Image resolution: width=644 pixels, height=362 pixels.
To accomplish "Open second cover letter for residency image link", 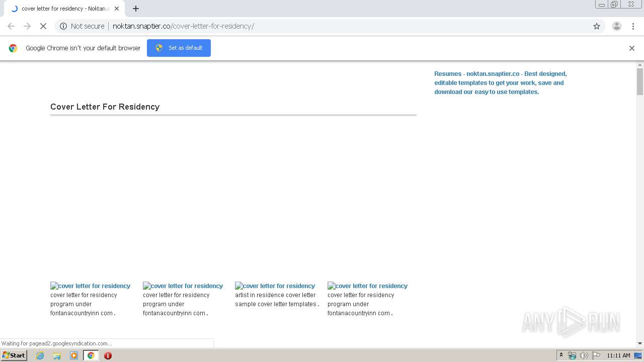I will [x=183, y=286].
